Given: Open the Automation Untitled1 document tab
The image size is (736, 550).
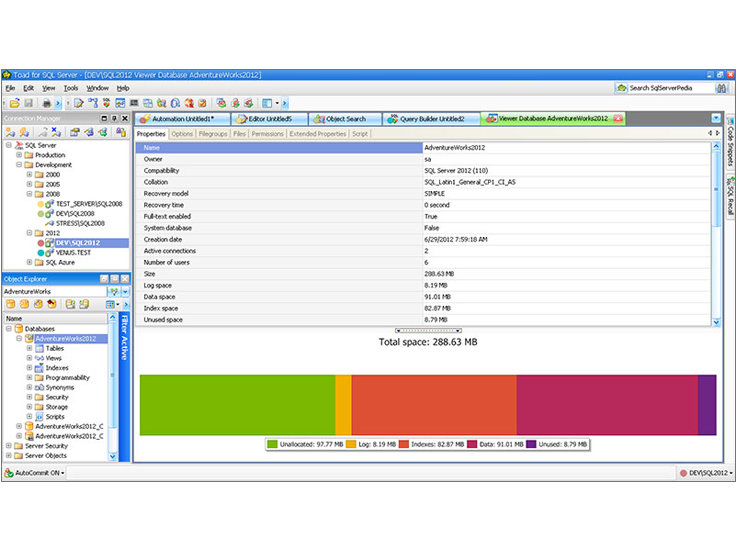Looking at the screenshot, I should 183,119.
